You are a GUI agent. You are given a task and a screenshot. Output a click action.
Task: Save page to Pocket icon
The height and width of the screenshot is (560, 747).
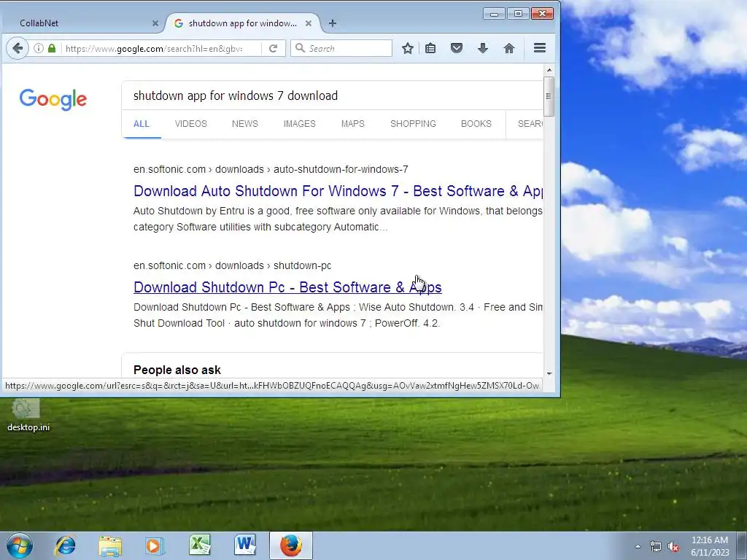pyautogui.click(x=457, y=48)
